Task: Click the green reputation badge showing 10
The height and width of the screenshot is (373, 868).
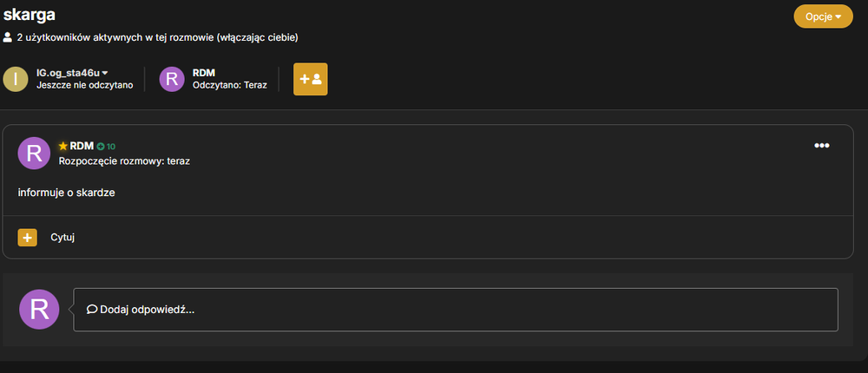Action: pyautogui.click(x=106, y=147)
